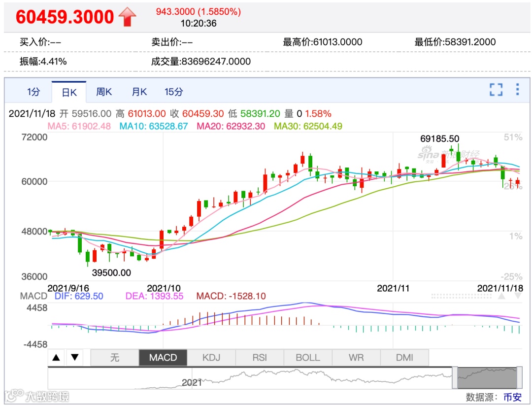Click the gray selected range window
This screenshot has width=532, height=406.
pyautogui.click(x=487, y=378)
